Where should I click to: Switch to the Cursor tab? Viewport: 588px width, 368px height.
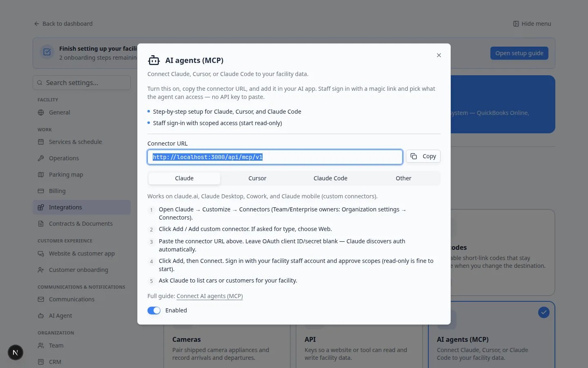pos(257,178)
